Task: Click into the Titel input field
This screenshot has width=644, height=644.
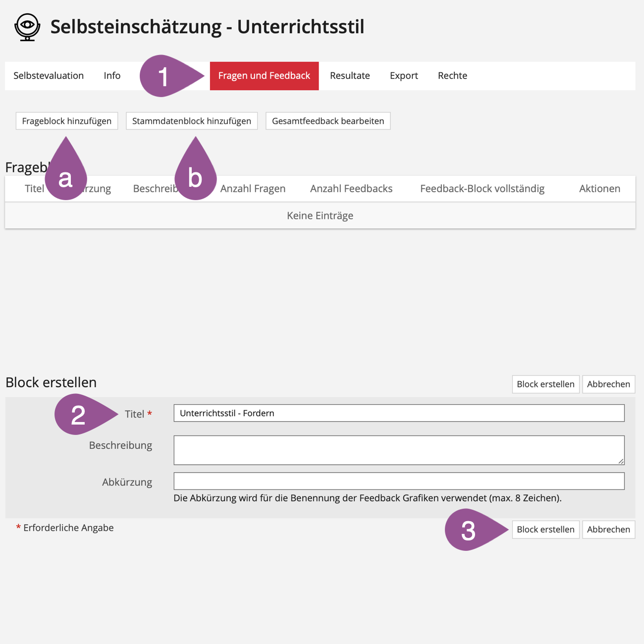Action: point(399,413)
